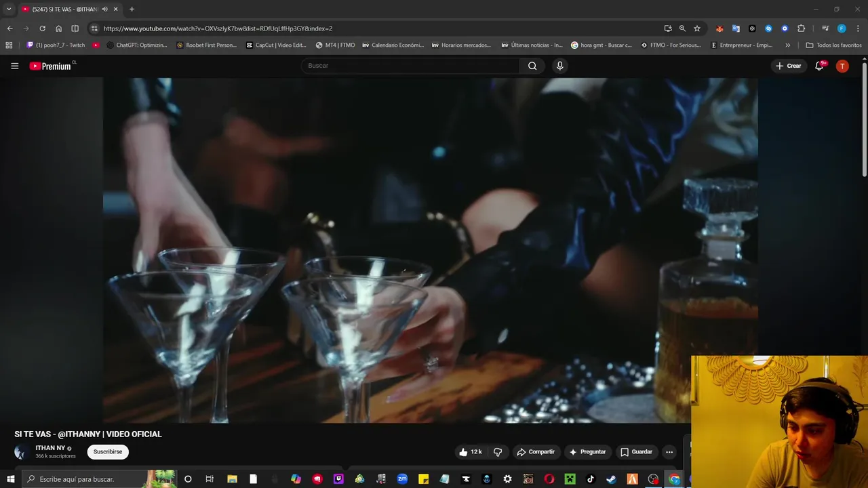
Task: Dislike the video with thumbs down
Action: [498, 452]
